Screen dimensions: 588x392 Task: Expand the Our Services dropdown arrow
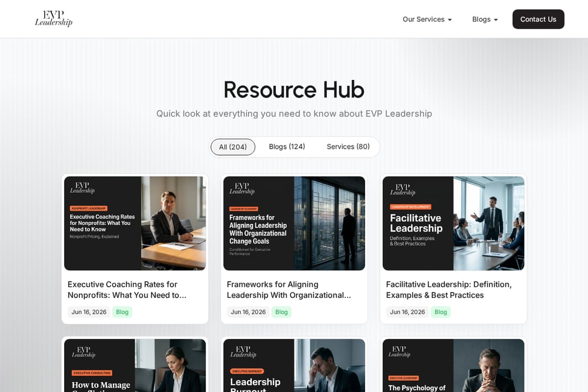(x=450, y=20)
